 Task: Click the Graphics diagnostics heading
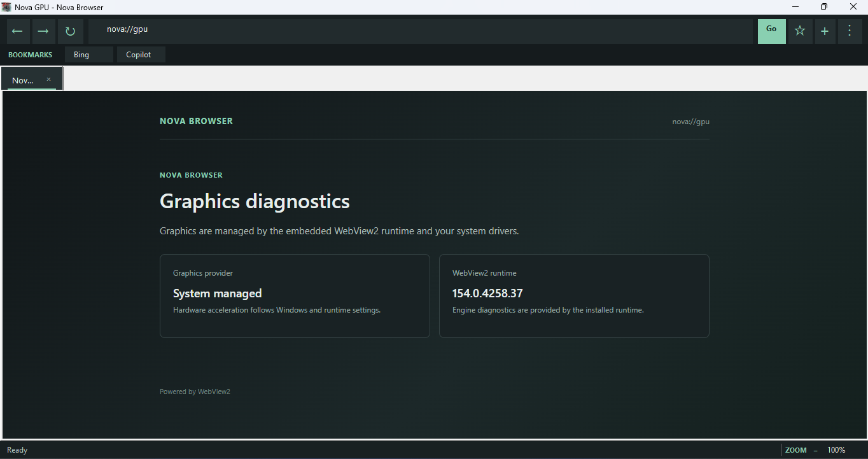click(x=255, y=201)
